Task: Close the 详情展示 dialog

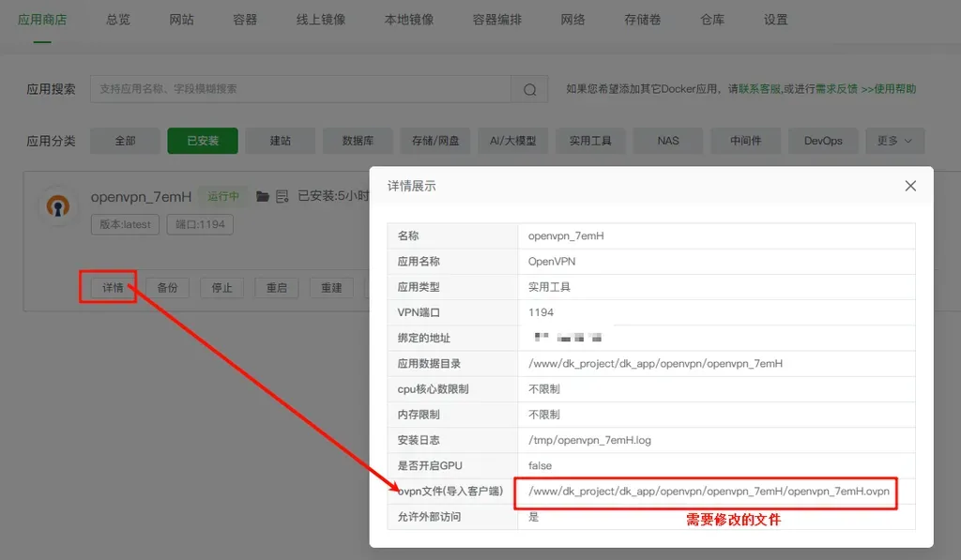Action: pyautogui.click(x=909, y=186)
